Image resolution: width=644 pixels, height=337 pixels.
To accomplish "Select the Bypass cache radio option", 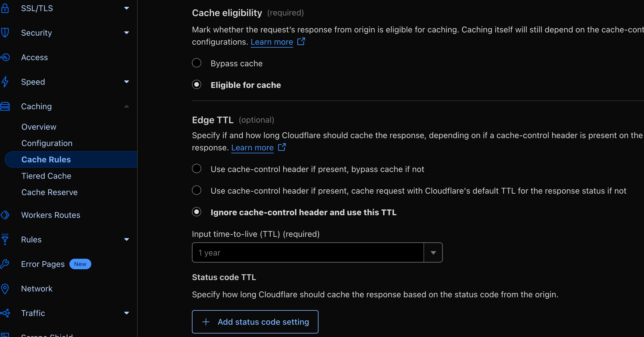I will point(197,63).
